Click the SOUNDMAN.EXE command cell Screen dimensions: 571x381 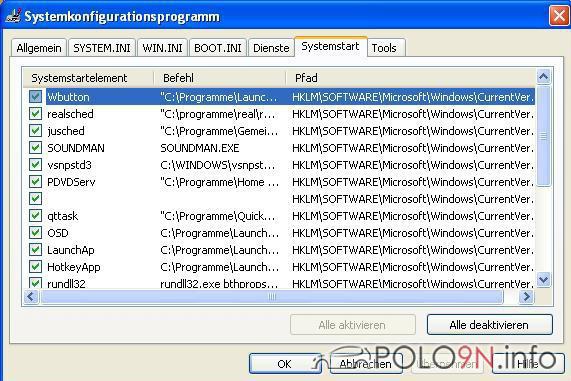200,148
